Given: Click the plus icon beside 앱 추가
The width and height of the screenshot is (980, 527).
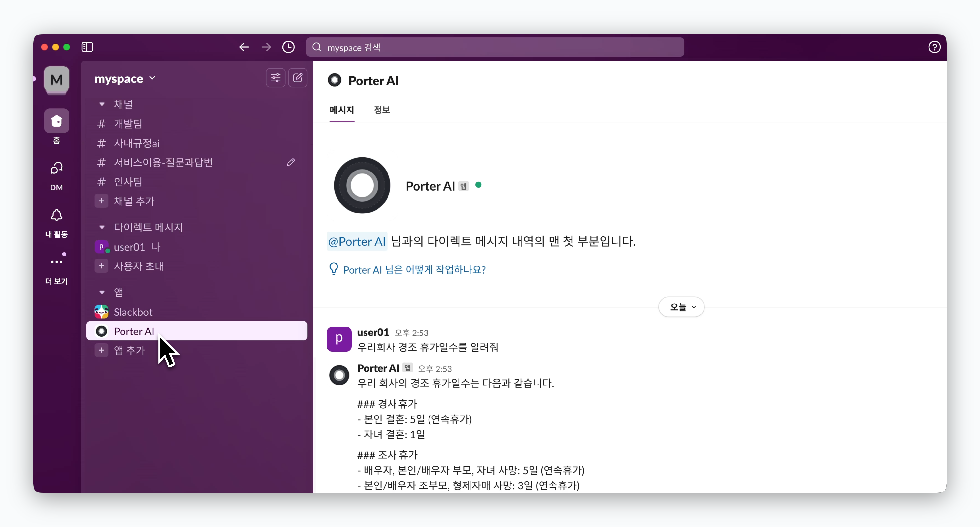Looking at the screenshot, I should [101, 350].
